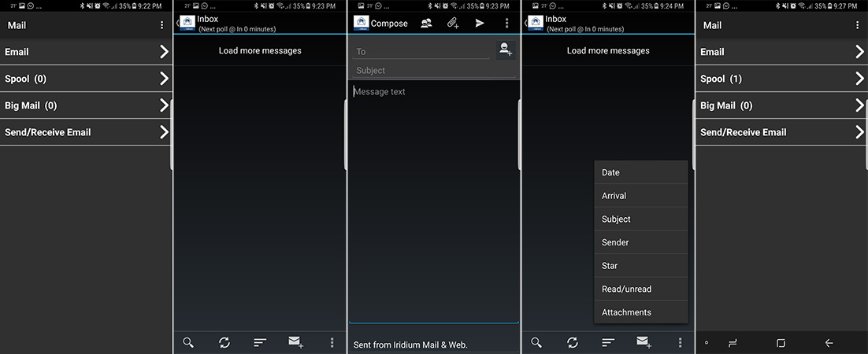Viewport: 868px width, 354px height.
Task: Open the three-dot overflow menu in Compose
Action: (x=506, y=24)
